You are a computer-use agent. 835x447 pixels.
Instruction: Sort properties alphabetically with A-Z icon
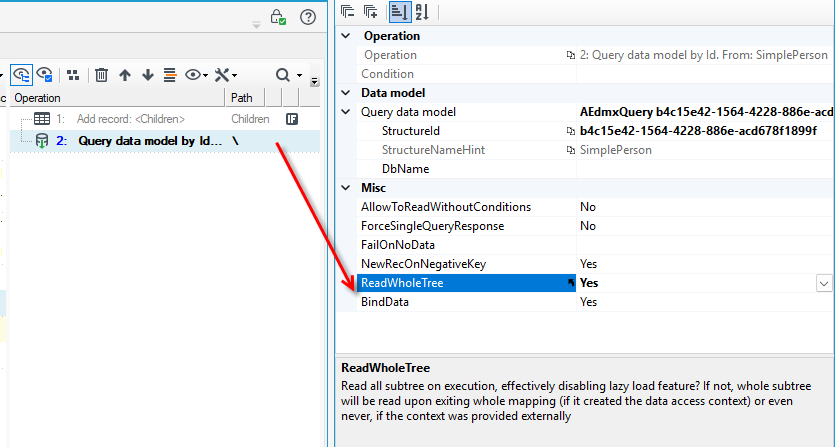422,12
